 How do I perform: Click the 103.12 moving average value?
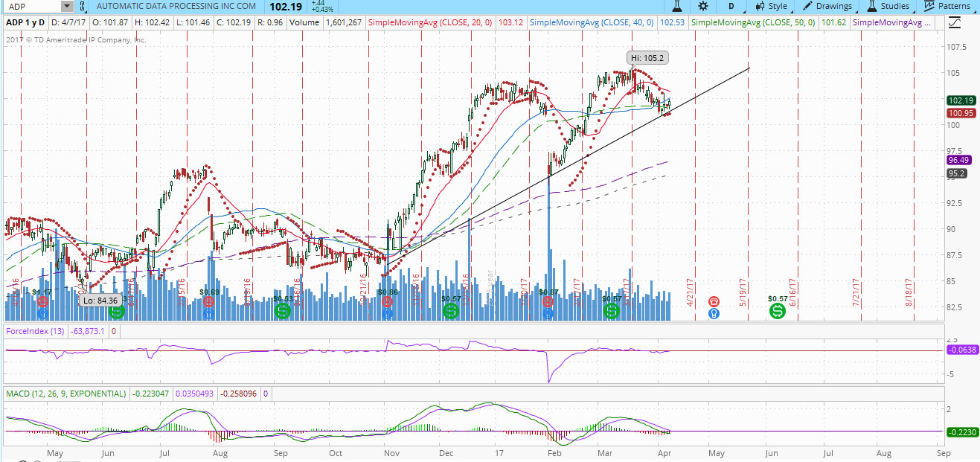[x=511, y=23]
